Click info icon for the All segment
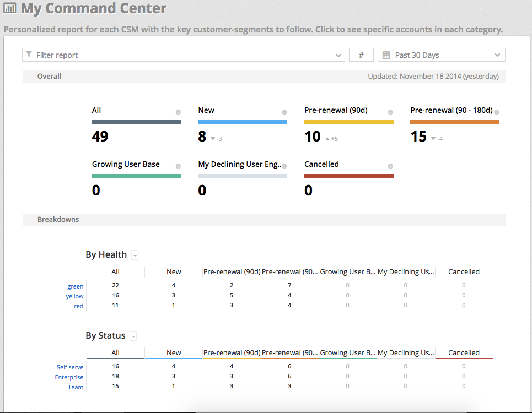 178,112
